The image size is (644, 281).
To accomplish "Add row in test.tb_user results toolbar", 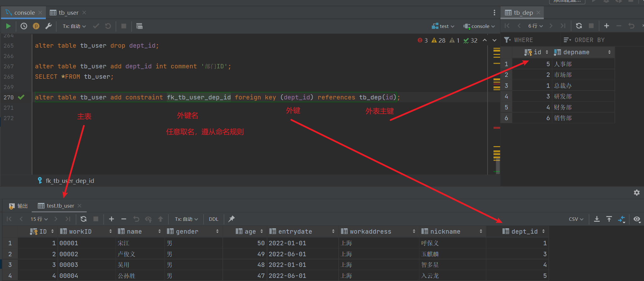I will pyautogui.click(x=112, y=219).
